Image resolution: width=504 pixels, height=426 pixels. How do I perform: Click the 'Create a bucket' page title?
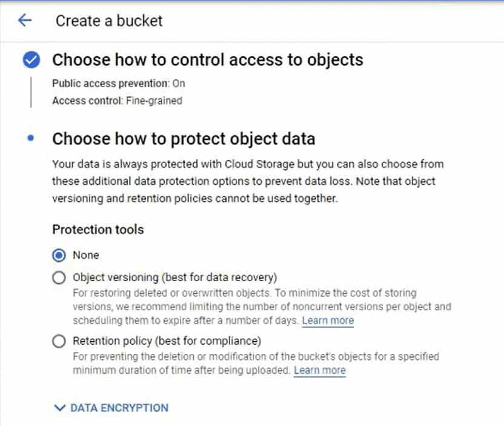109,21
